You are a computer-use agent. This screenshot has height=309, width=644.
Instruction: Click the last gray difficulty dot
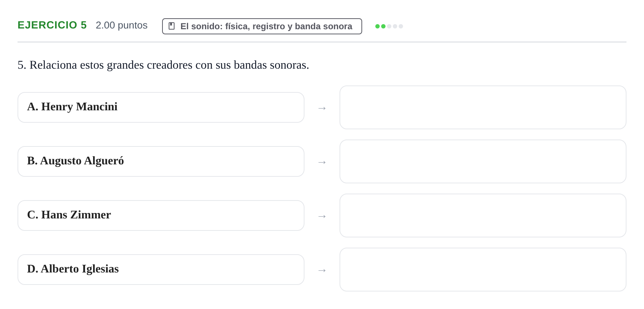pyautogui.click(x=401, y=26)
